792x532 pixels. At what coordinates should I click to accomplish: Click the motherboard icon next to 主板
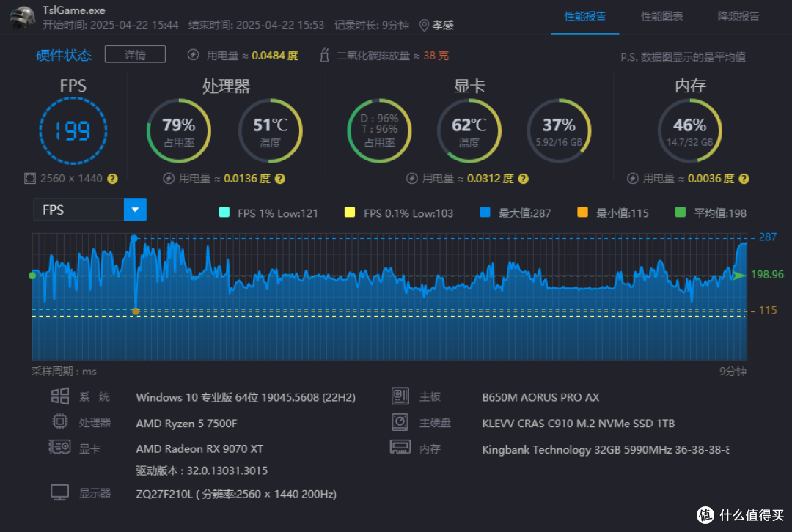[x=400, y=396]
